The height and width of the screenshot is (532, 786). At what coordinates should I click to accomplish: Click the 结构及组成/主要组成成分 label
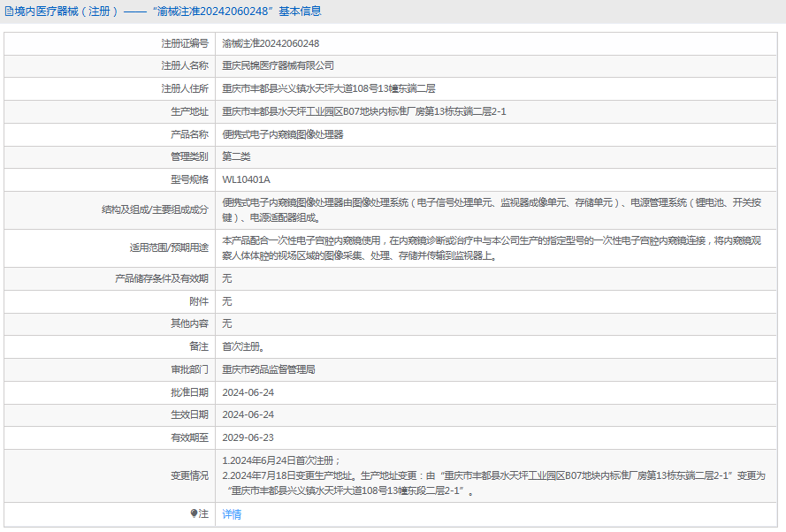pos(155,209)
